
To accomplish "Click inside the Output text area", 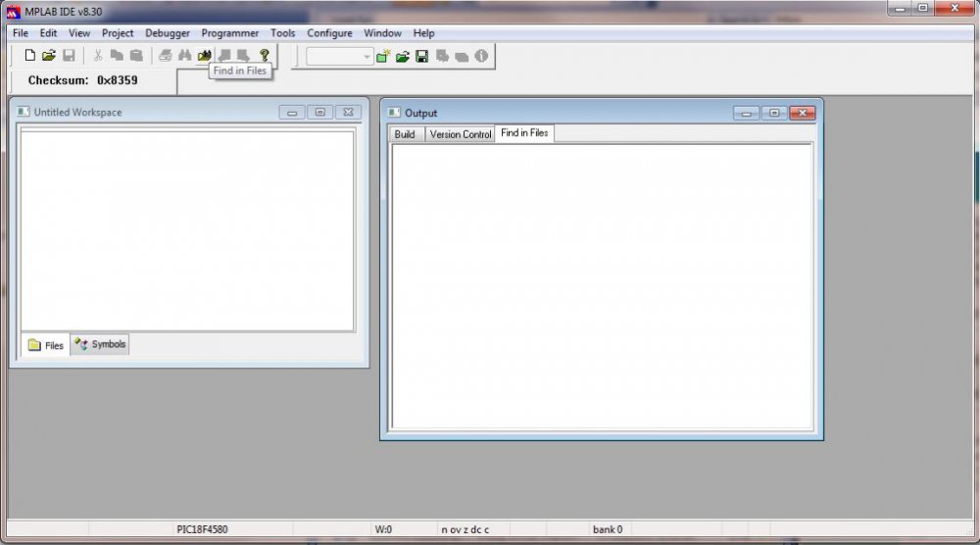I will 602,286.
